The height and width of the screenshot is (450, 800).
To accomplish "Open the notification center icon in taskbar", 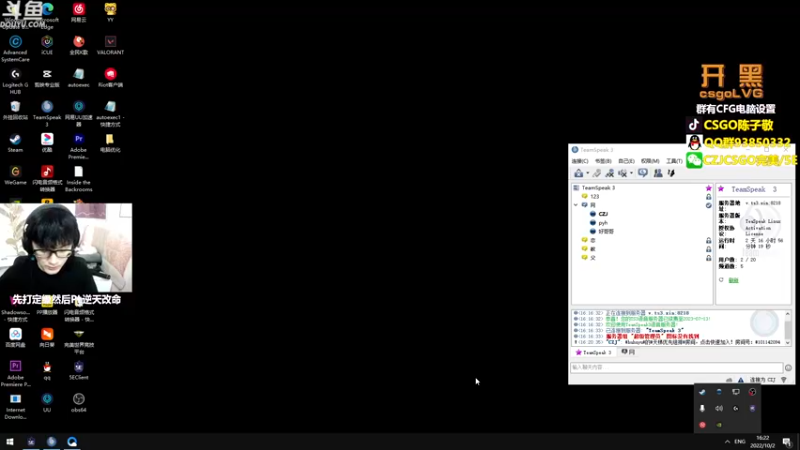I will click(x=787, y=442).
